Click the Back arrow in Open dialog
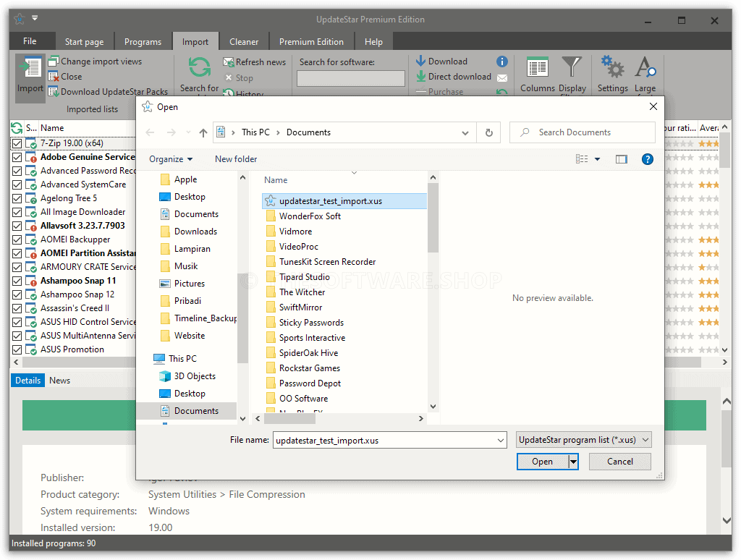Screen dimensions: 741x560 pyautogui.click(x=150, y=133)
